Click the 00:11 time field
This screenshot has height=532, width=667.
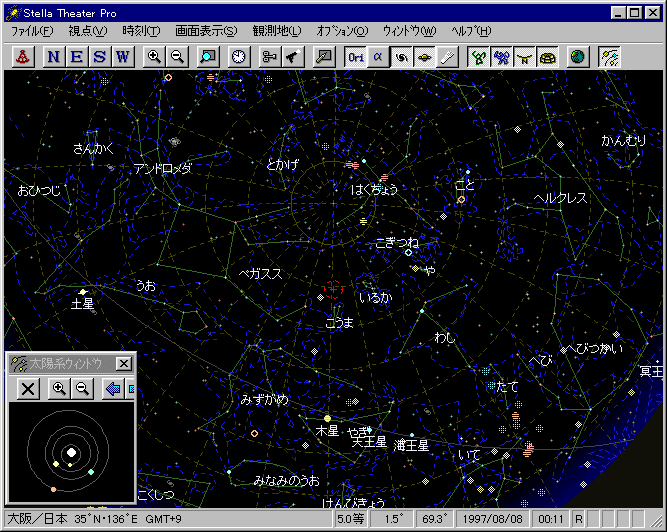pyautogui.click(x=550, y=519)
